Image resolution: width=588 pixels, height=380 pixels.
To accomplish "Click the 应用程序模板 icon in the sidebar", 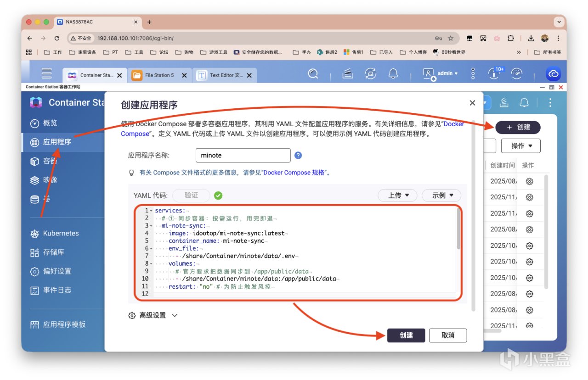I will click(34, 324).
